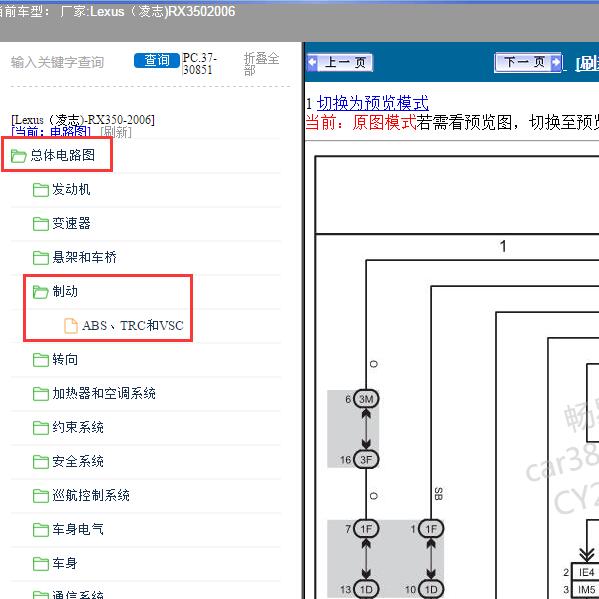Click the folder icon beside 约束系统
599x599 pixels.
(40, 427)
